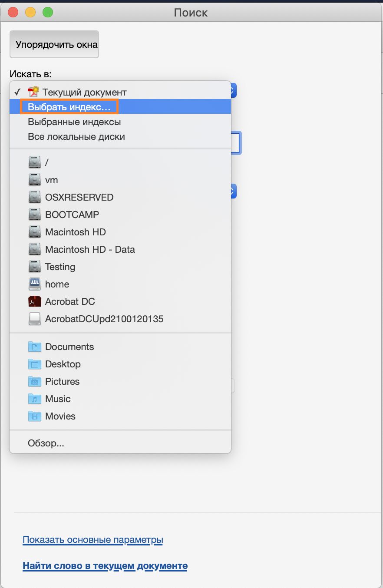Screen dimensions: 383x588
Task: Open the Обзор... browse option
Action: (46, 443)
